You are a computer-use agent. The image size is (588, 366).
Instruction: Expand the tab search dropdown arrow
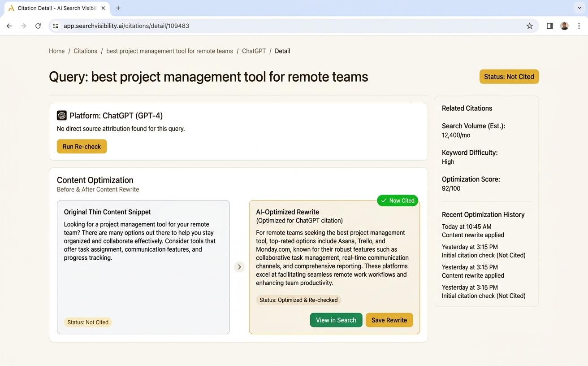point(579,8)
